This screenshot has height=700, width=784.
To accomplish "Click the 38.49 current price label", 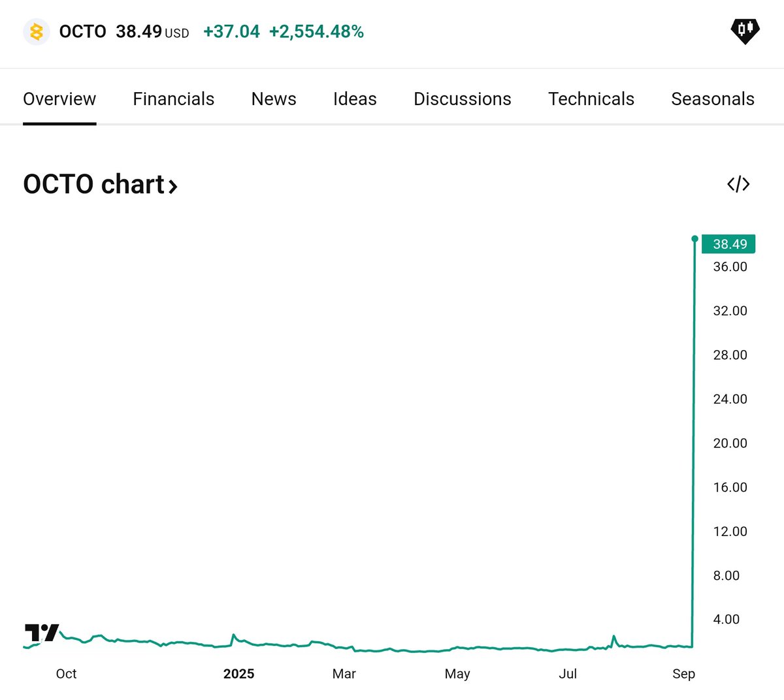I will [728, 244].
